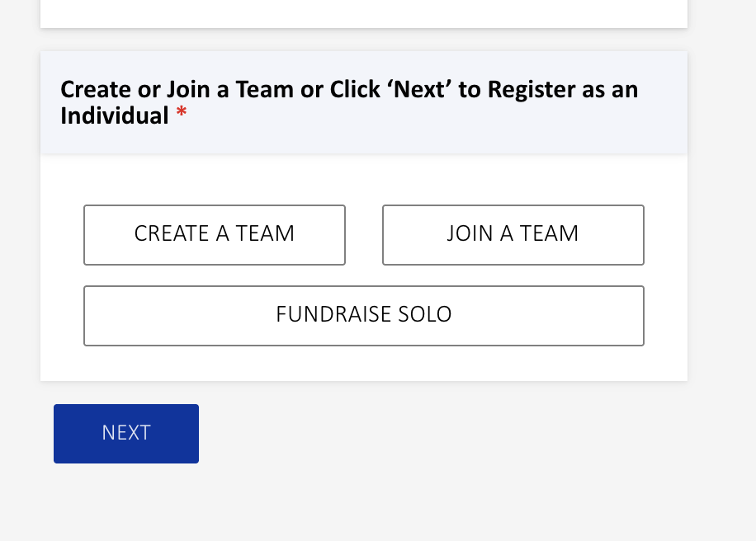Click white space below FUNDRAISE SOLO button

tap(363, 364)
